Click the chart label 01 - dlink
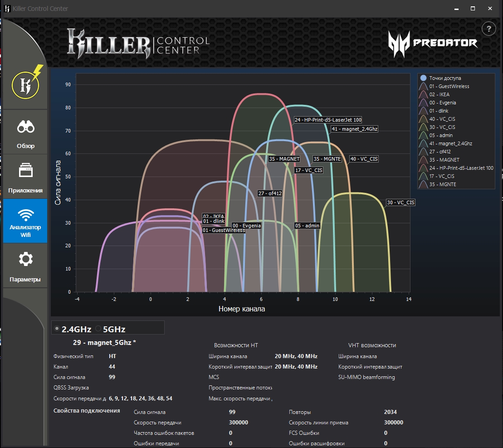The image size is (503, 448). (214, 221)
